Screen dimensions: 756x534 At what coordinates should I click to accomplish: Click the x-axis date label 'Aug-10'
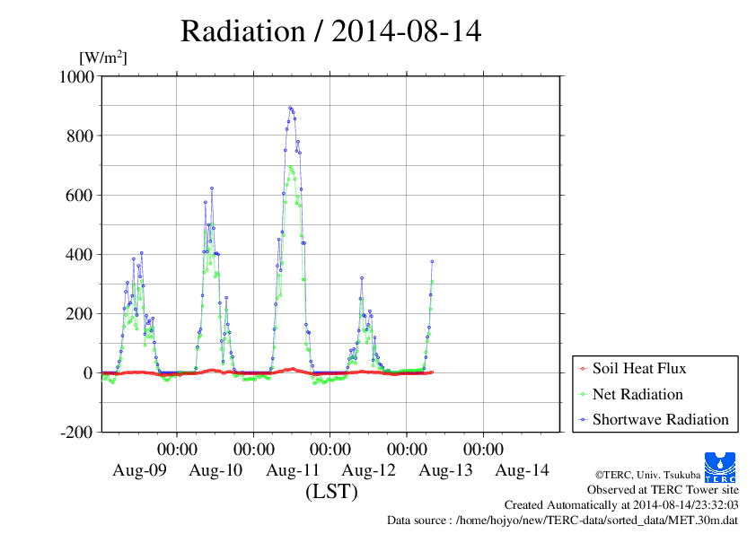(215, 470)
